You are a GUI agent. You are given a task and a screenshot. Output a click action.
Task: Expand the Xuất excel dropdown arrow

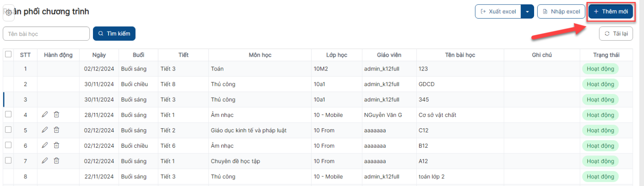click(527, 12)
